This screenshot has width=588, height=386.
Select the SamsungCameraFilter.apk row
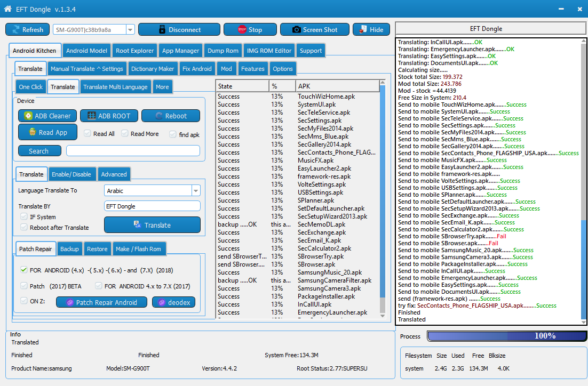(x=298, y=280)
